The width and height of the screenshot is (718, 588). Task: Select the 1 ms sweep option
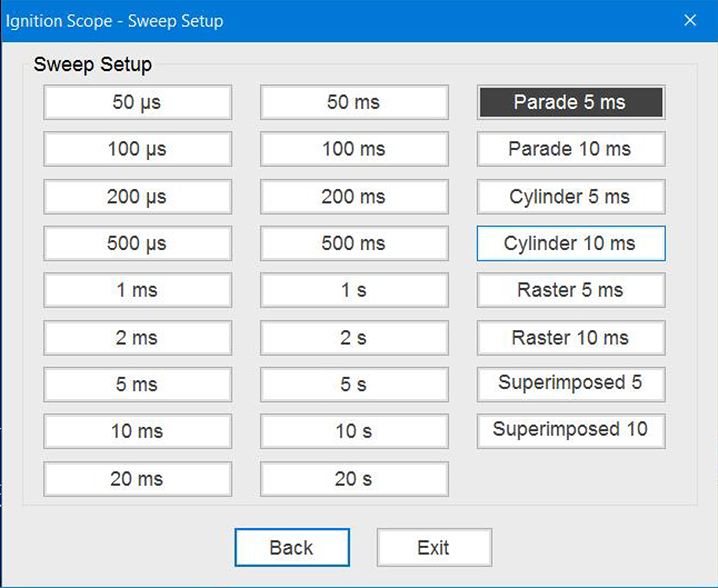pyautogui.click(x=137, y=290)
